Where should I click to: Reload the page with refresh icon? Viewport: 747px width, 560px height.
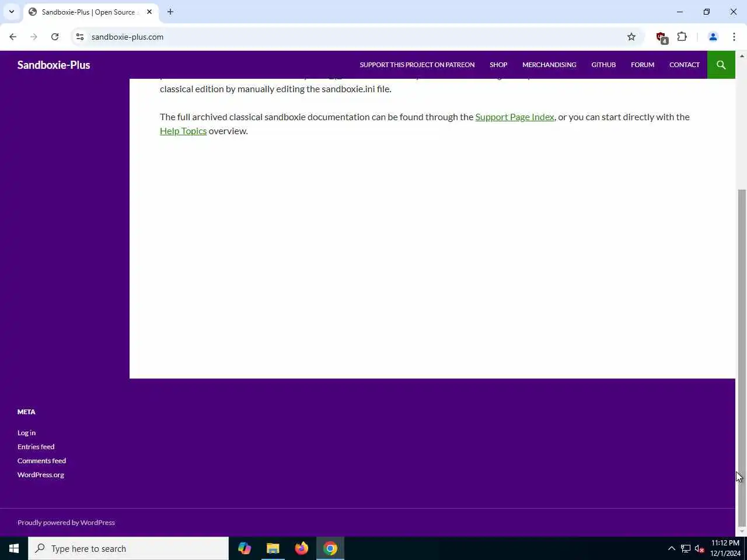tap(55, 37)
